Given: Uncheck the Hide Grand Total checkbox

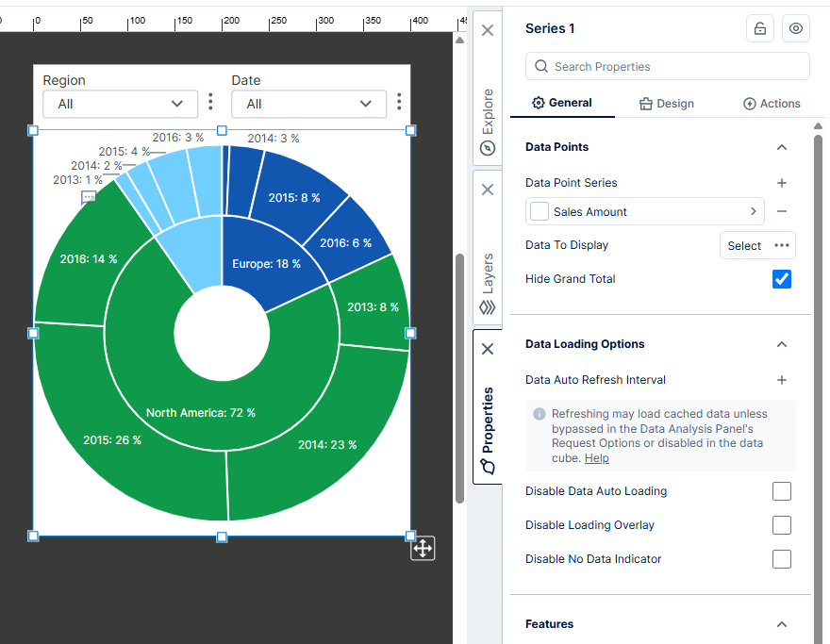Looking at the screenshot, I should pos(781,279).
